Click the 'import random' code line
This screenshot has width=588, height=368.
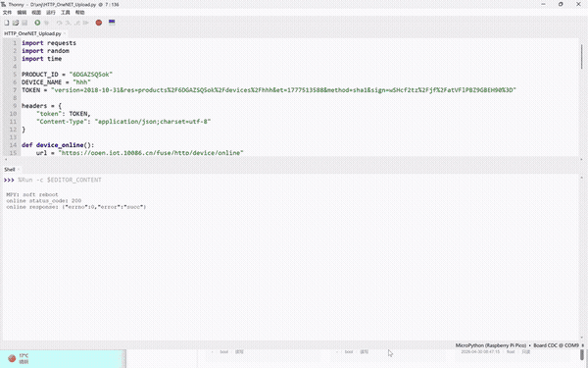click(45, 51)
